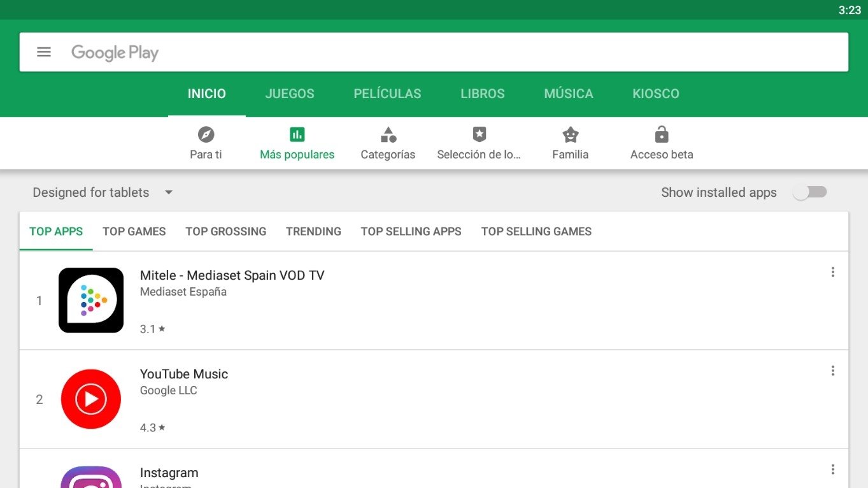Toggle Show installed apps switch

810,192
